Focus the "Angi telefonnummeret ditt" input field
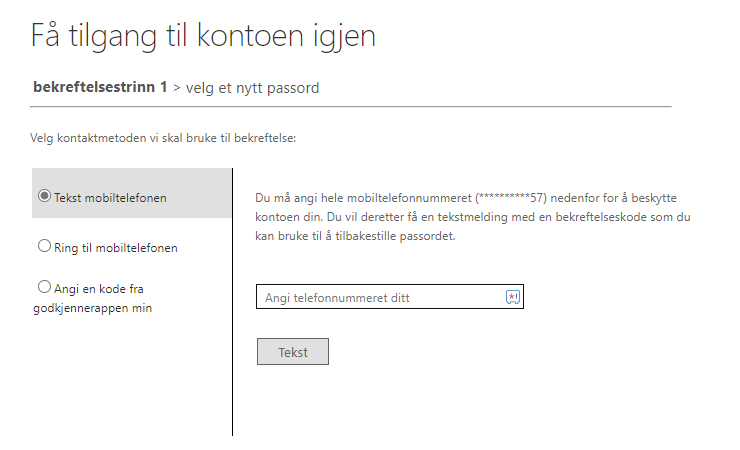Screen dimensions: 740x450 pyautogui.click(x=390, y=297)
